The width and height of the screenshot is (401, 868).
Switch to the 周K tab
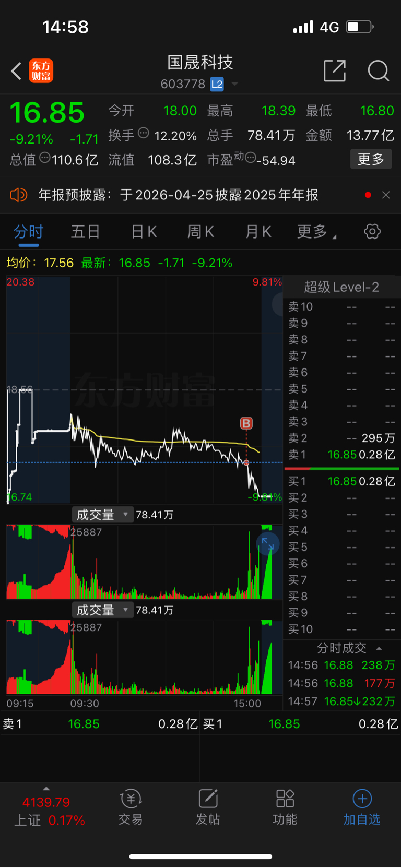(200, 232)
